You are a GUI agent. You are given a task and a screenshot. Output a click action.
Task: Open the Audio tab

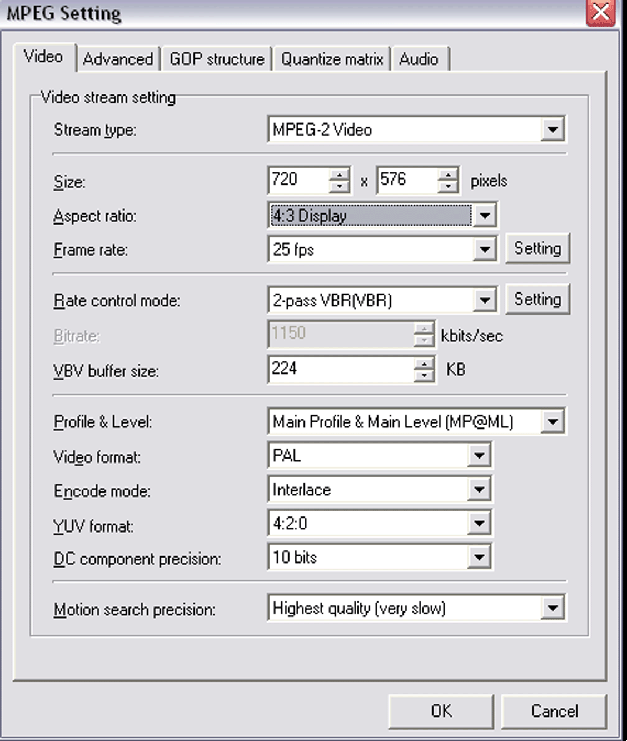coord(418,59)
